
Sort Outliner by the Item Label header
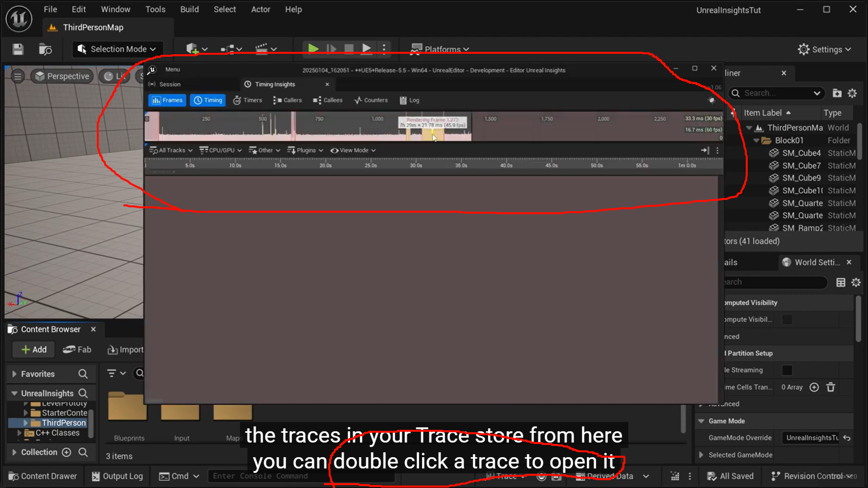(x=763, y=112)
